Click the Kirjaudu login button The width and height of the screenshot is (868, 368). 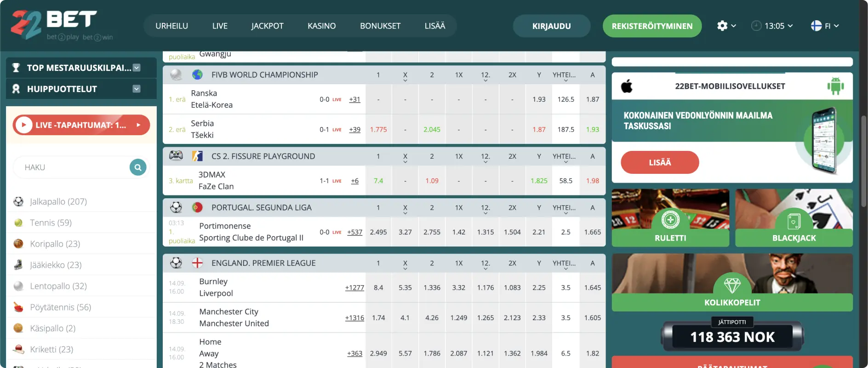(552, 26)
